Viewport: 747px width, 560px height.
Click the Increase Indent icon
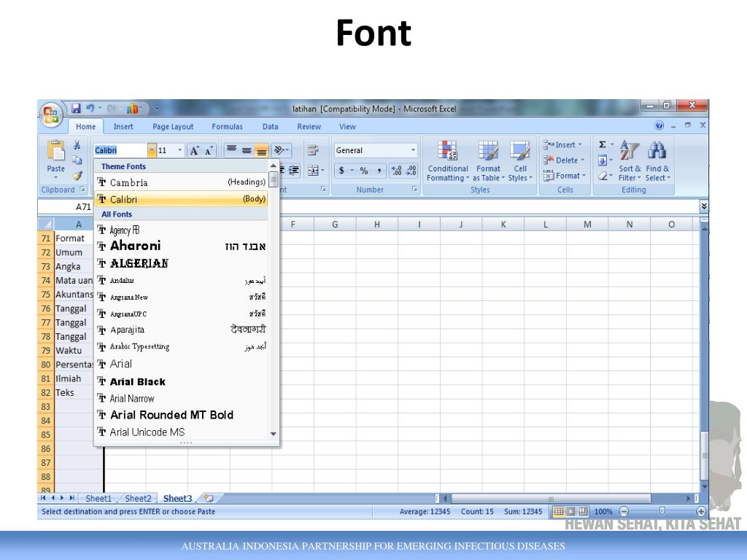(294, 171)
